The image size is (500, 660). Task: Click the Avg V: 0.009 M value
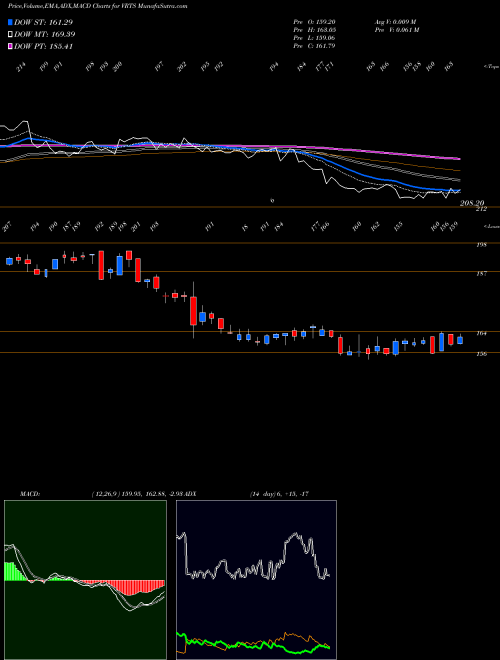pos(396,22)
